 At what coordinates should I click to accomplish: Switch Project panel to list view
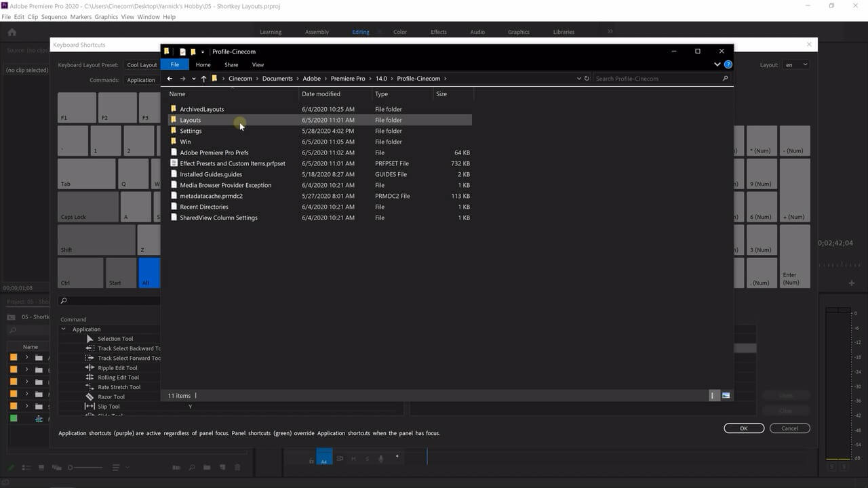point(26,468)
